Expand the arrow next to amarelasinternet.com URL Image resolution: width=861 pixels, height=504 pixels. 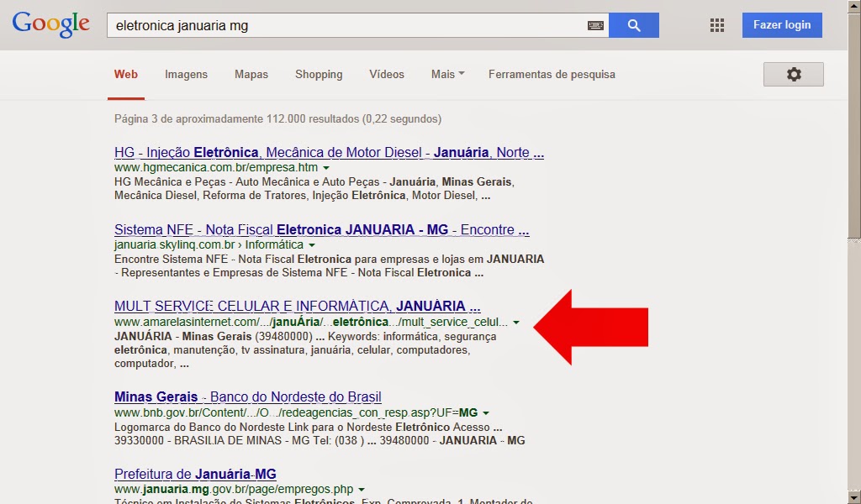(x=516, y=323)
